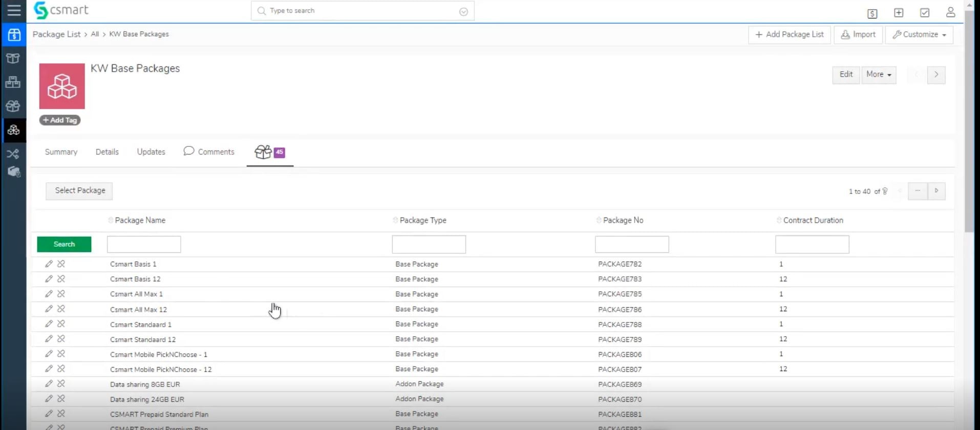Click the Import button

pyautogui.click(x=858, y=34)
